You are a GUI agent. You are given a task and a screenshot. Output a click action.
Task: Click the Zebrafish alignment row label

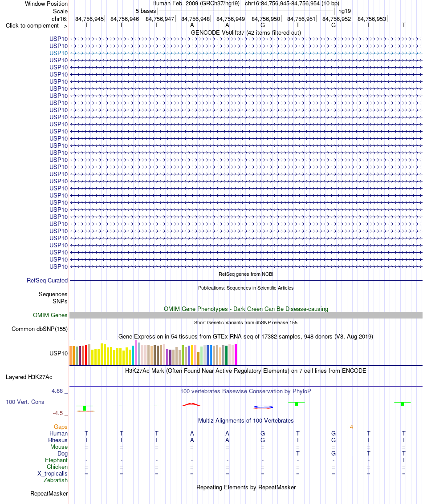(56, 480)
